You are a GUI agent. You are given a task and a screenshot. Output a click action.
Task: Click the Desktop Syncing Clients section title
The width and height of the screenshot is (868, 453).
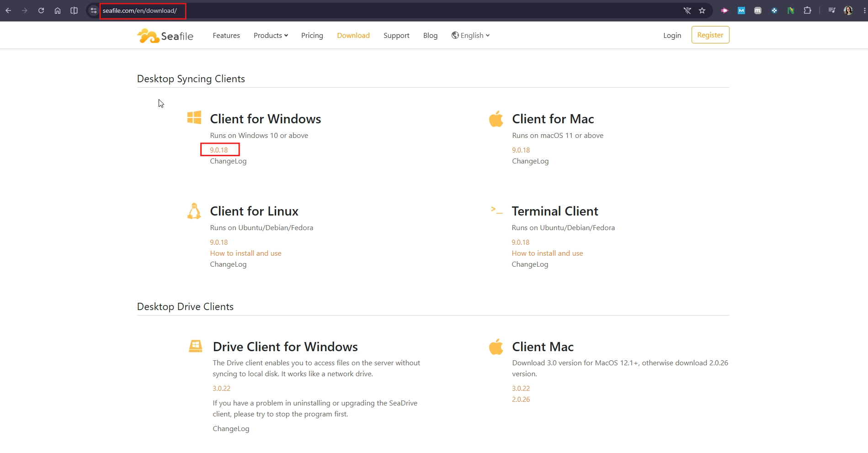pyautogui.click(x=191, y=79)
